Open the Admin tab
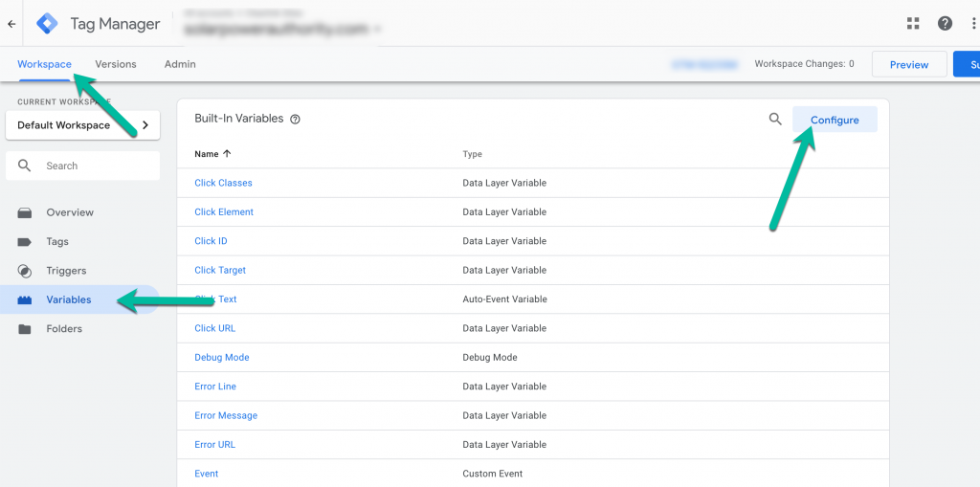The image size is (980, 487). (x=180, y=64)
